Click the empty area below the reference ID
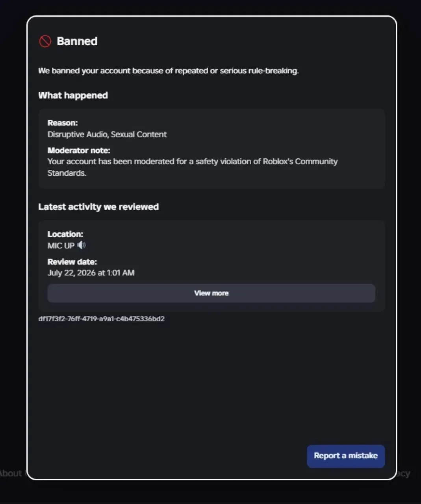Image resolution: width=421 pixels, height=504 pixels. coord(211,382)
